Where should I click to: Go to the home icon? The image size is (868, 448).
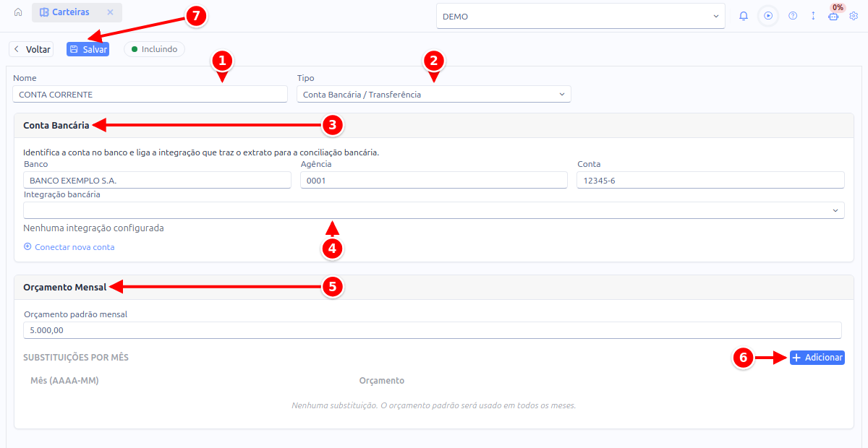(x=18, y=12)
